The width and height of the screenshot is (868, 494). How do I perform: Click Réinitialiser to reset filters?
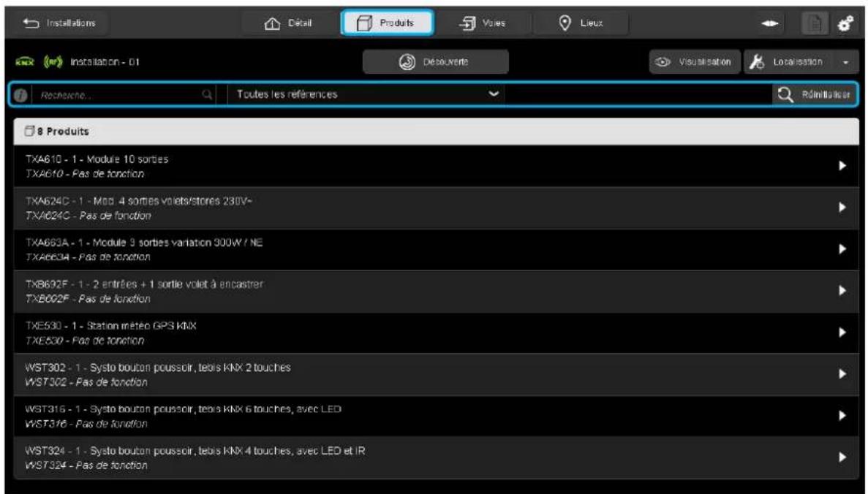815,94
